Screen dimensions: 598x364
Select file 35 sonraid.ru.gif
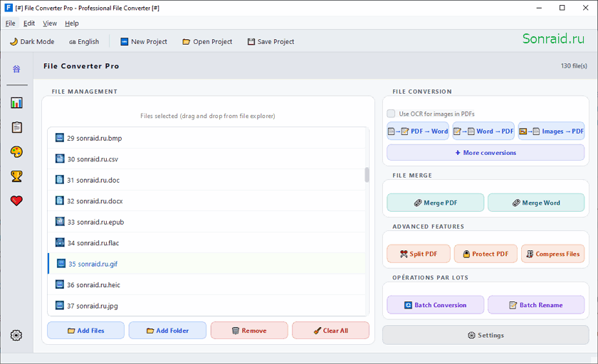[206, 264]
